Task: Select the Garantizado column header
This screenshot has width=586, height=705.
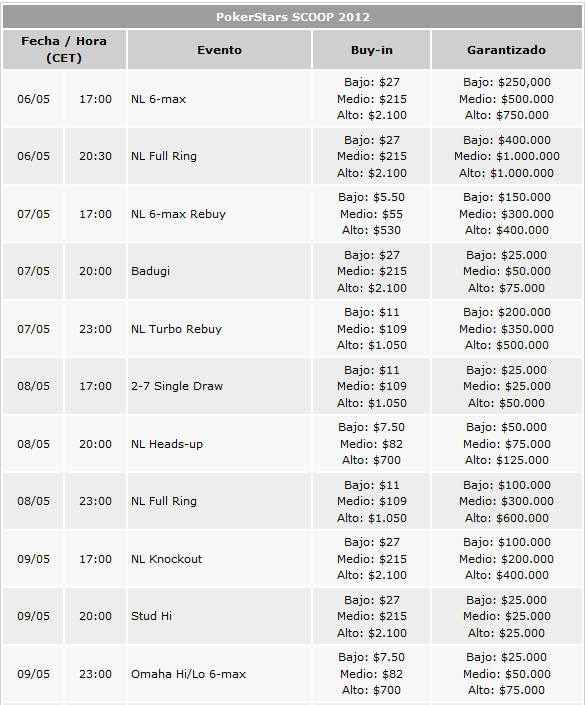Action: 506,50
